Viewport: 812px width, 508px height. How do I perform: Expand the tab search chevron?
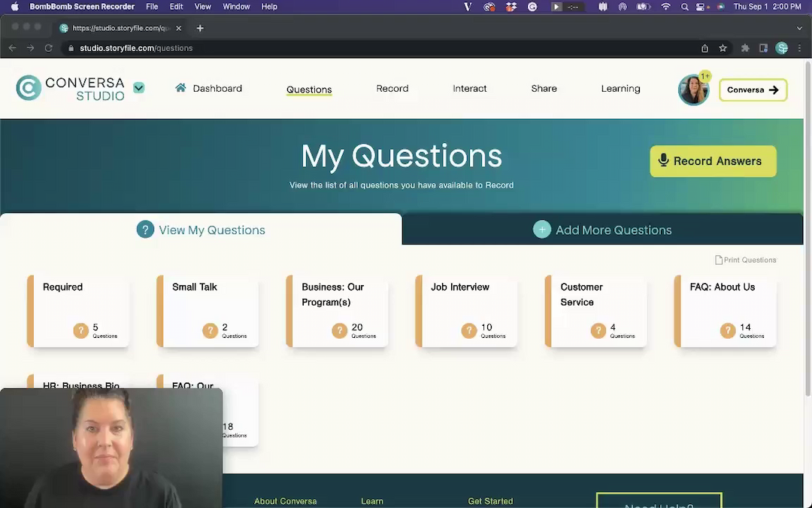(x=799, y=29)
